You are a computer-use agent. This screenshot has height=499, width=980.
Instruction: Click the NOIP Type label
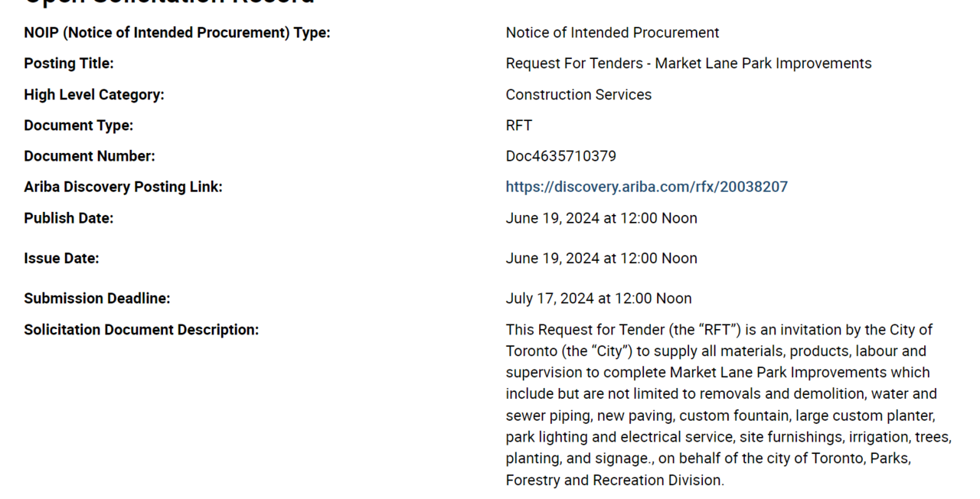177,33
